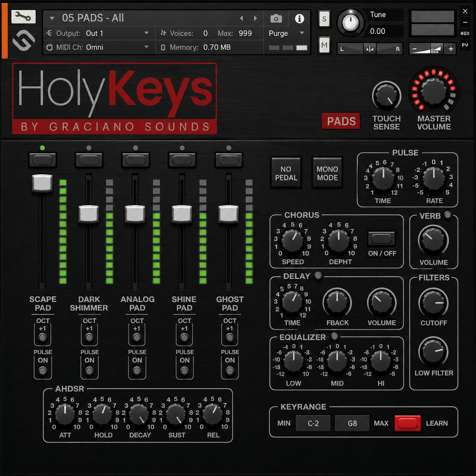476x476 pixels.
Task: Increase volume with plus button
Action: coord(451,49)
